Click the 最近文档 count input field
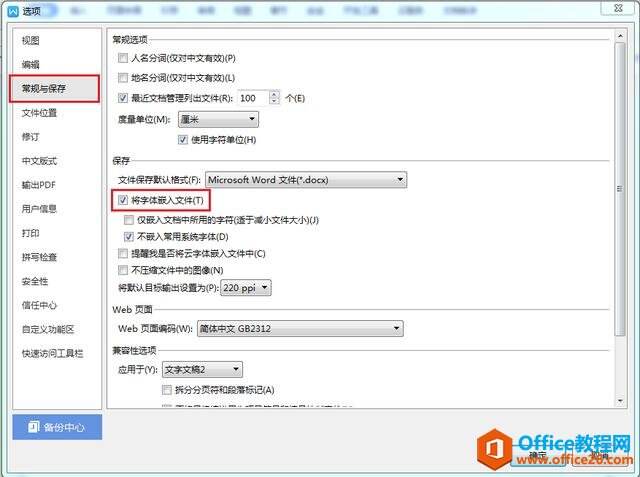This screenshot has width=640, height=477. [x=253, y=98]
